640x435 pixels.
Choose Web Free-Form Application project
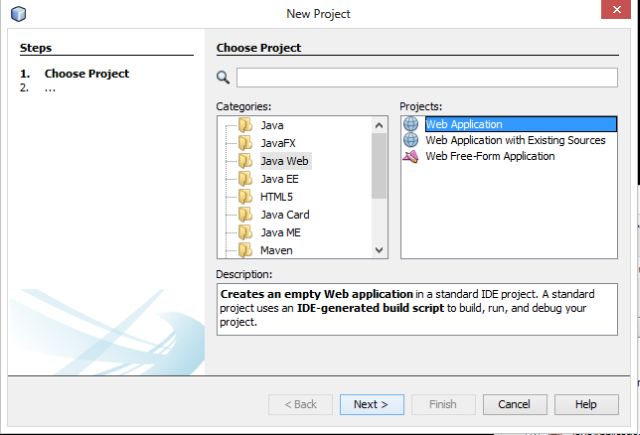[490, 156]
